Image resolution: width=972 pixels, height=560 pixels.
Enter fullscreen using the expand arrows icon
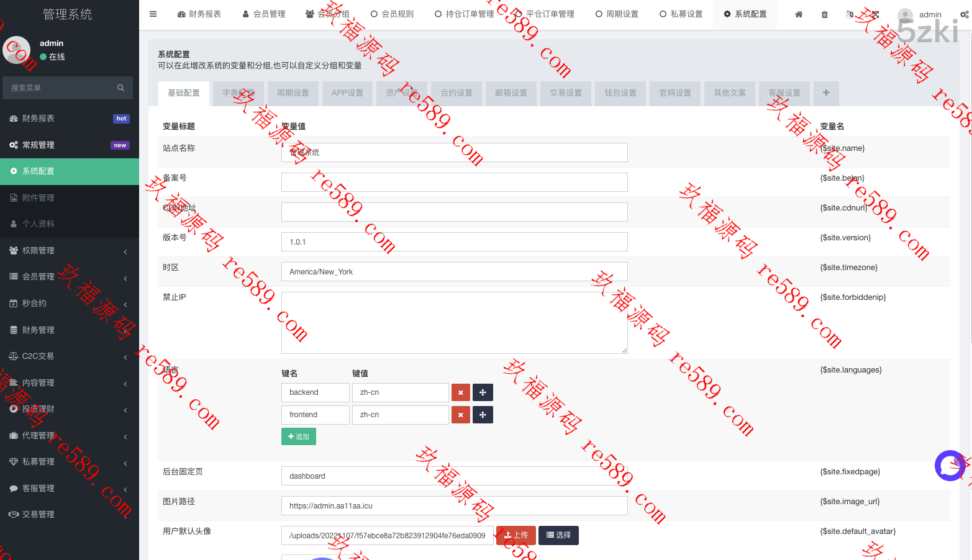pos(875,14)
